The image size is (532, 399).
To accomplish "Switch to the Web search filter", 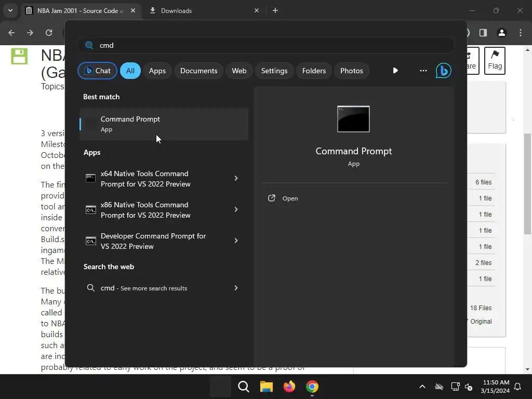I will pos(239,71).
